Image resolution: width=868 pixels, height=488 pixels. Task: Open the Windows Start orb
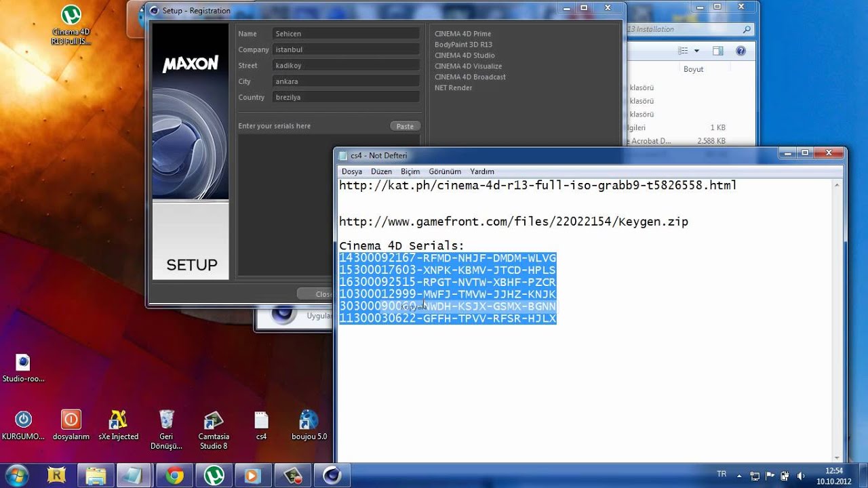(x=17, y=474)
